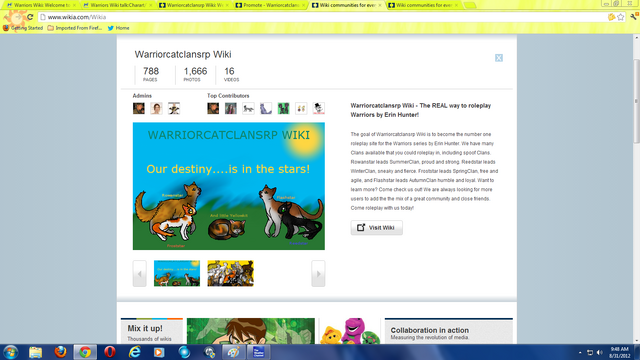Open the orange cat avatar under Top Contributors
640x360 pixels.
[x=213, y=108]
